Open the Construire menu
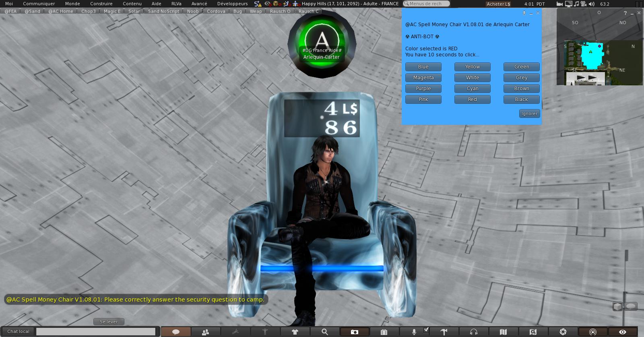 coord(101,4)
